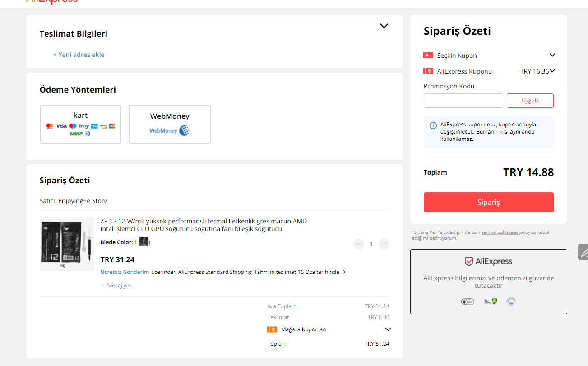Click the info icon in coupon notice
Viewport: 588px width, 366px height.
point(433,125)
